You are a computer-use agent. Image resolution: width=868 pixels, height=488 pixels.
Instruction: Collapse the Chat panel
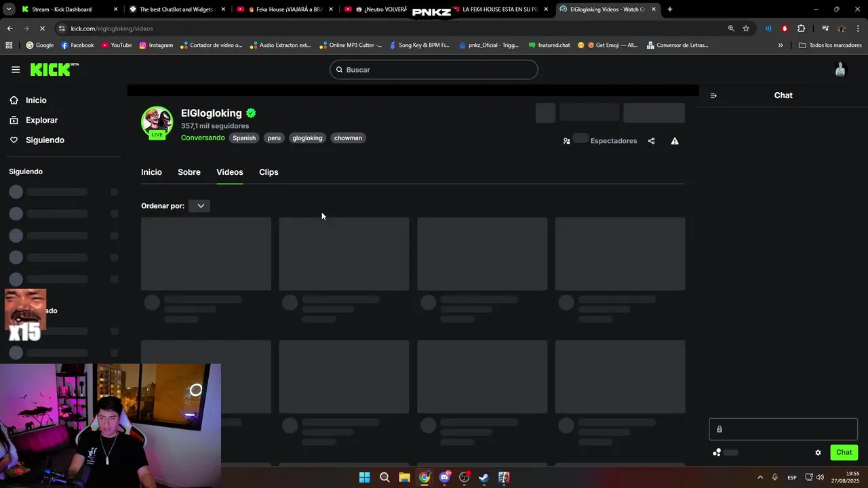click(x=713, y=96)
